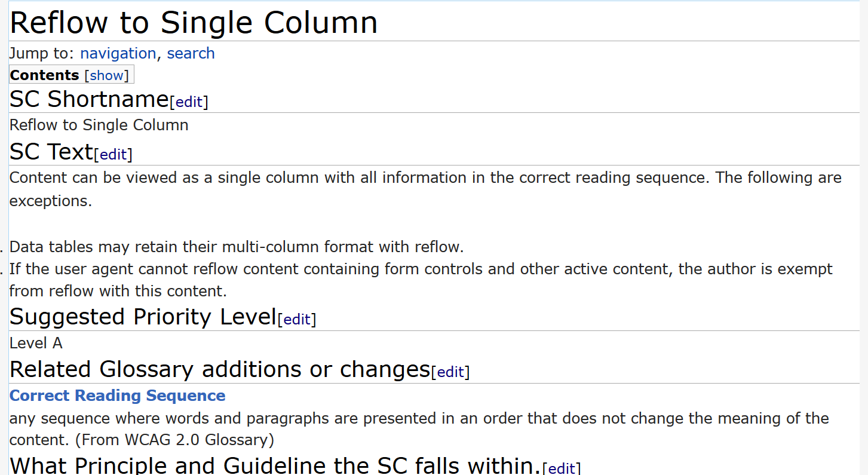Click the Related Glossary additions heading text
The image size is (868, 475).
click(x=219, y=369)
